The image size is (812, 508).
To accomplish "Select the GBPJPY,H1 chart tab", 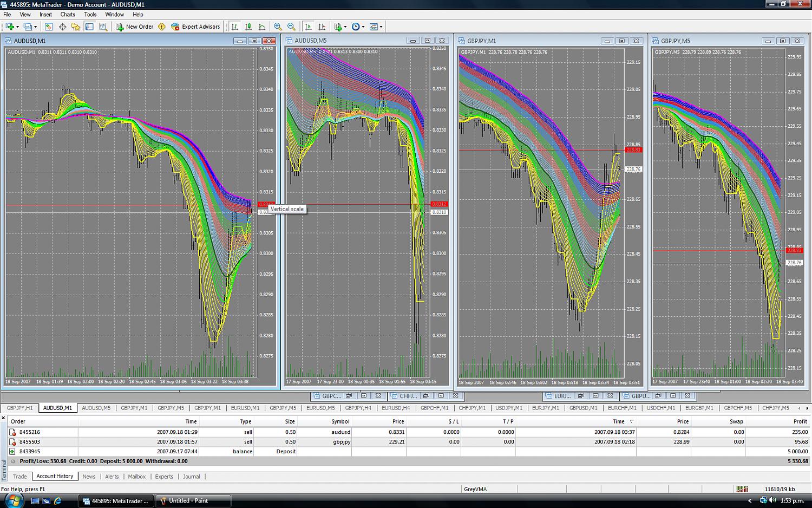I will [19, 408].
